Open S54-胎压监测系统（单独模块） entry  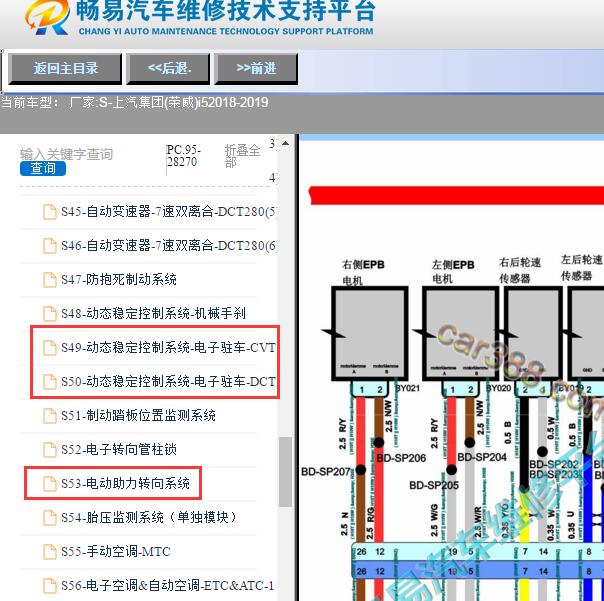coord(149,517)
